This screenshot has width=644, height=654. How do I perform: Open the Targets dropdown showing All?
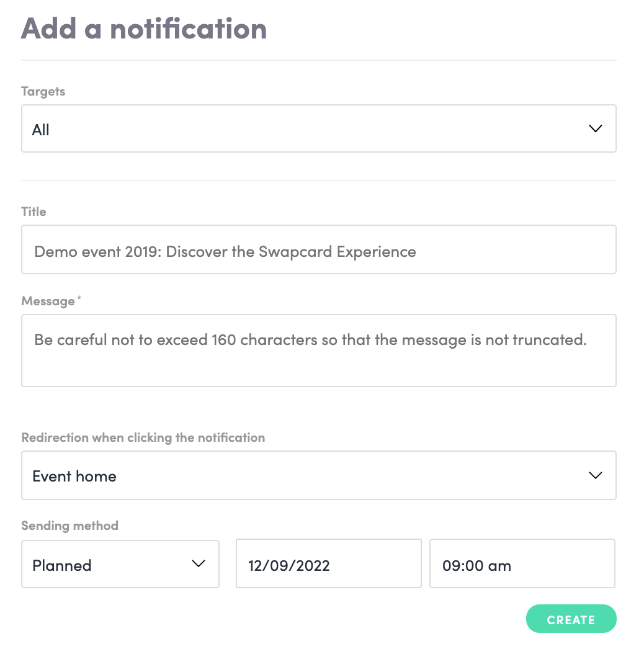point(318,129)
